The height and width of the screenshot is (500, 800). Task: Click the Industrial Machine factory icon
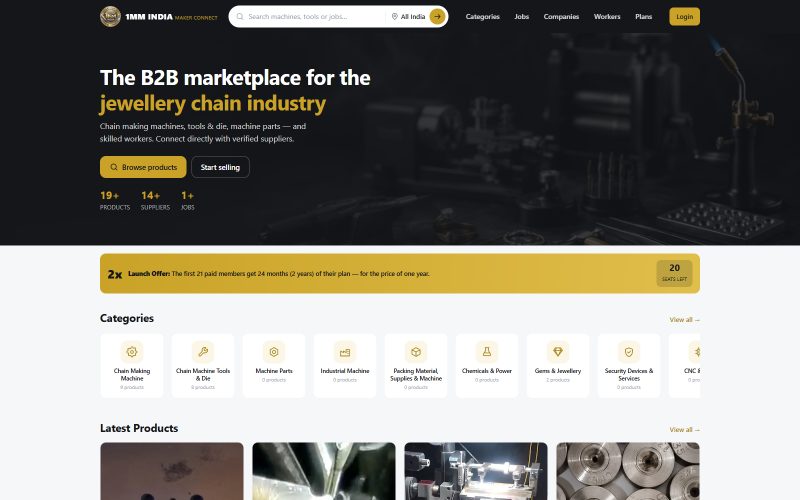(x=345, y=352)
